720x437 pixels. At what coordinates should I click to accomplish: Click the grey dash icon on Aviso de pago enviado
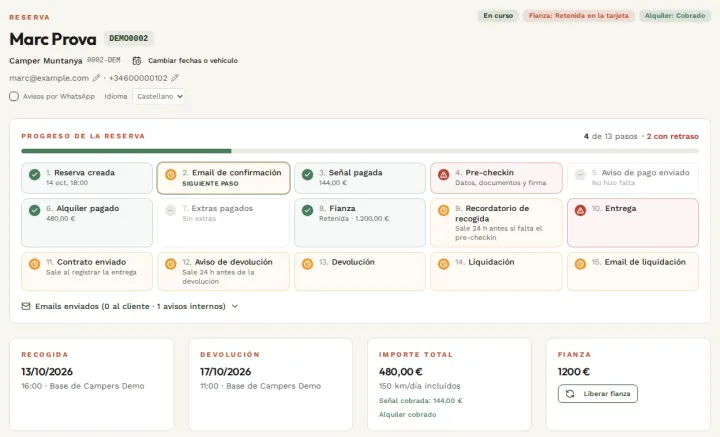pyautogui.click(x=580, y=174)
